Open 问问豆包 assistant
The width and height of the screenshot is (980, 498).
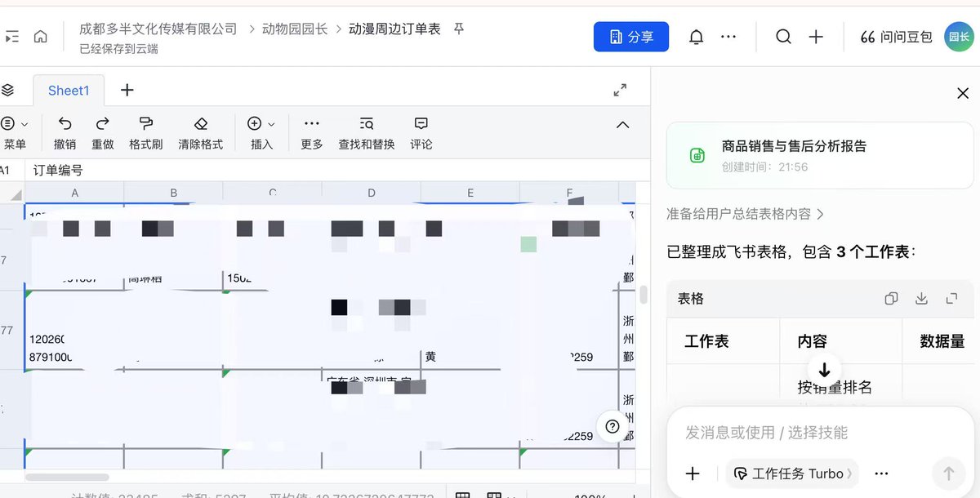coord(896,37)
